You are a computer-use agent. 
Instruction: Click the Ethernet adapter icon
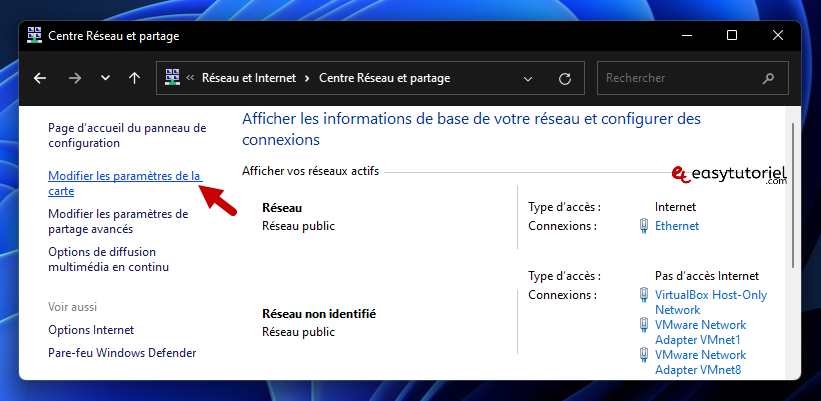(644, 226)
